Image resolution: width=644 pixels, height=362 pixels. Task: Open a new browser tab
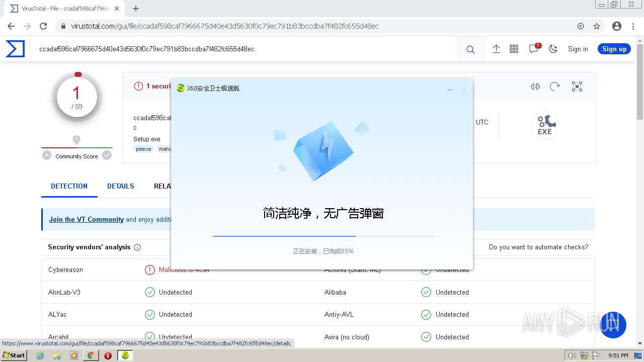(136, 9)
